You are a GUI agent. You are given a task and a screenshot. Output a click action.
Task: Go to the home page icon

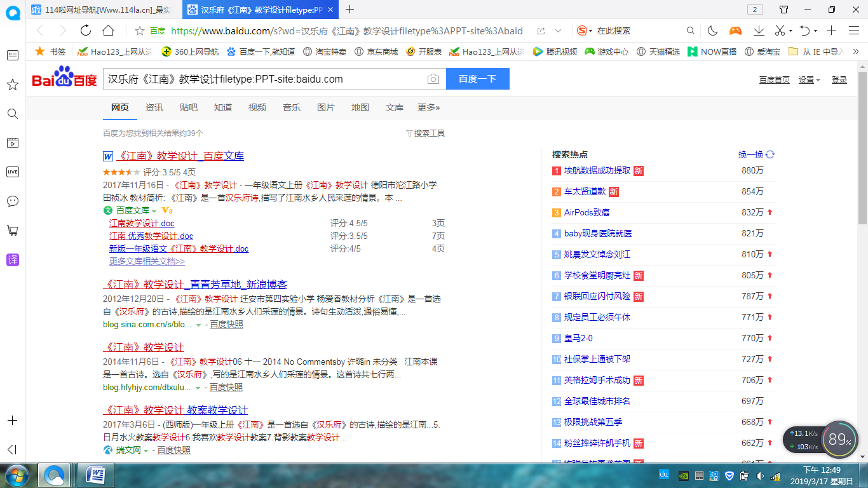pyautogui.click(x=109, y=30)
